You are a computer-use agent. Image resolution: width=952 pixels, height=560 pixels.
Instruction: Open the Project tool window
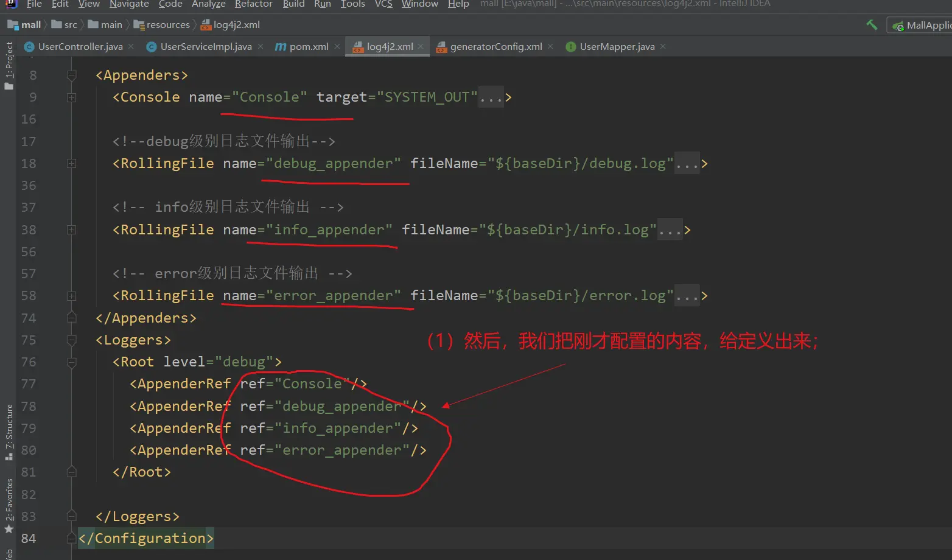(9, 66)
